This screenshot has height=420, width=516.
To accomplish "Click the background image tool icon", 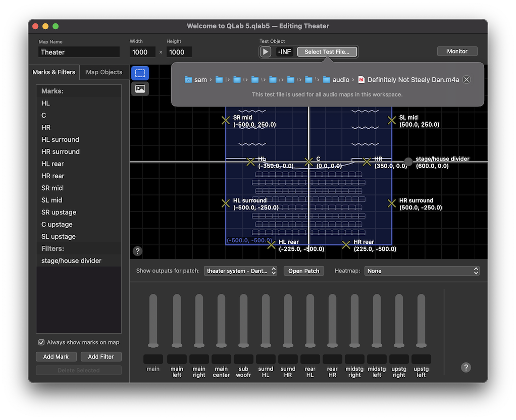I will pyautogui.click(x=140, y=89).
